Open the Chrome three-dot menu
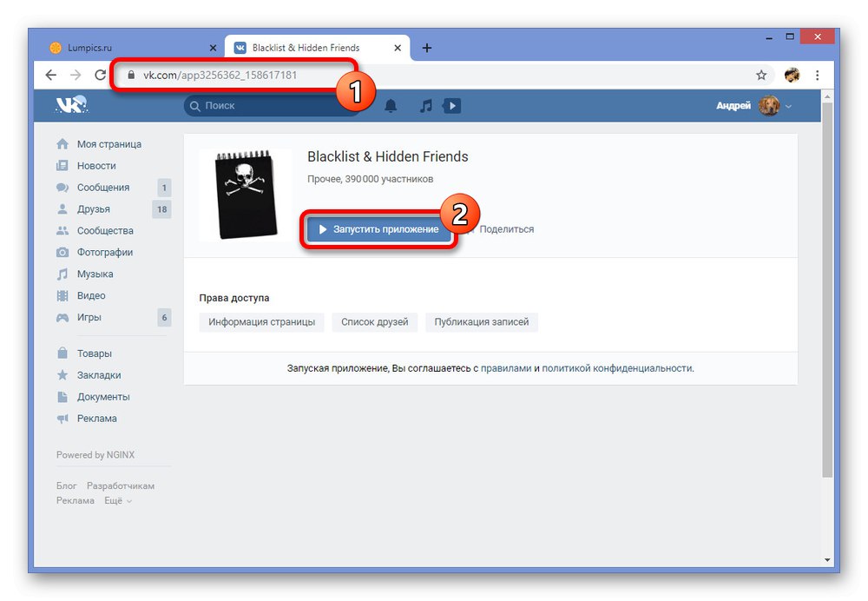This screenshot has height=601, width=868. tap(817, 75)
